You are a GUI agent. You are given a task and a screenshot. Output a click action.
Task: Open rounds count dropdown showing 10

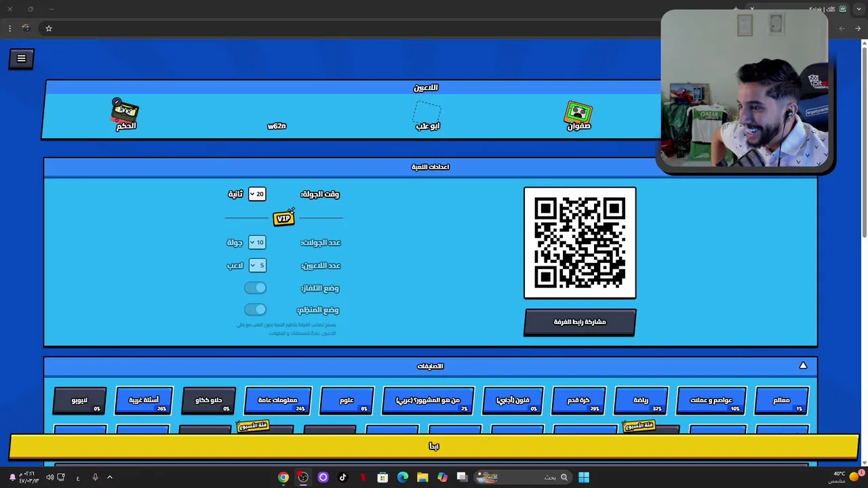[256, 242]
